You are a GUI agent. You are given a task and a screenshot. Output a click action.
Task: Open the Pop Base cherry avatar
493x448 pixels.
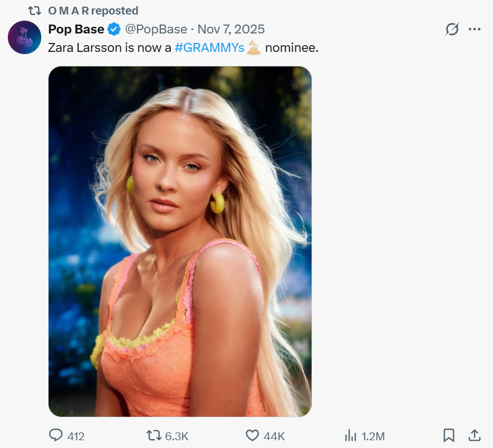24,37
